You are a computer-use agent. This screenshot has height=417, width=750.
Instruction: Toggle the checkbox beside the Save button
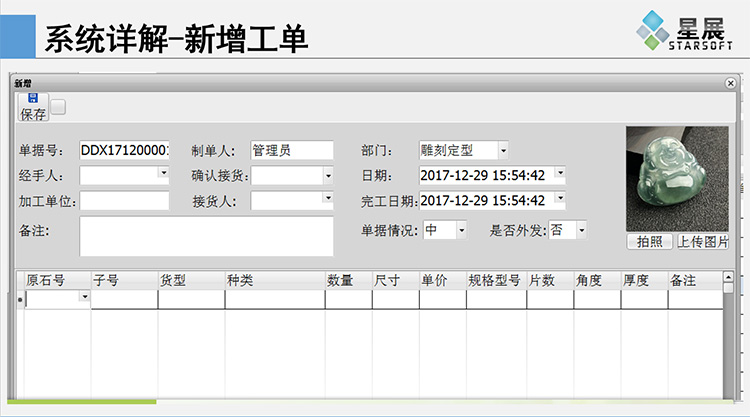point(59,107)
